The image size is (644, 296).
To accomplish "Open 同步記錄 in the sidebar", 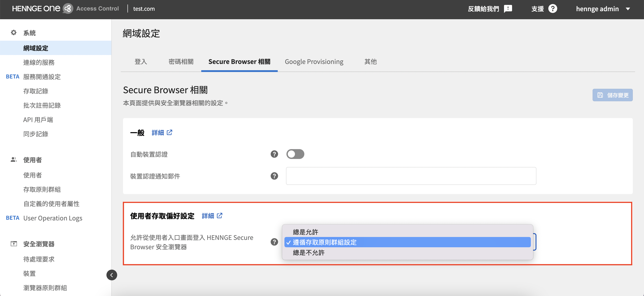I will click(36, 134).
